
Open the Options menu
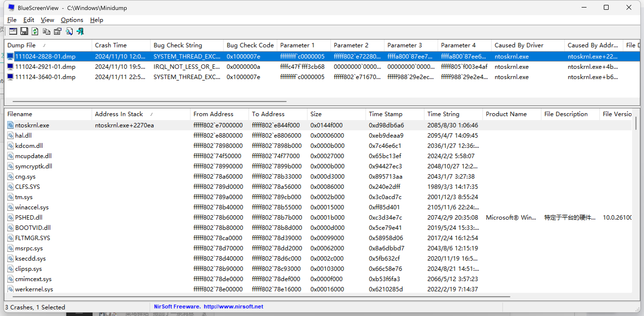(72, 20)
